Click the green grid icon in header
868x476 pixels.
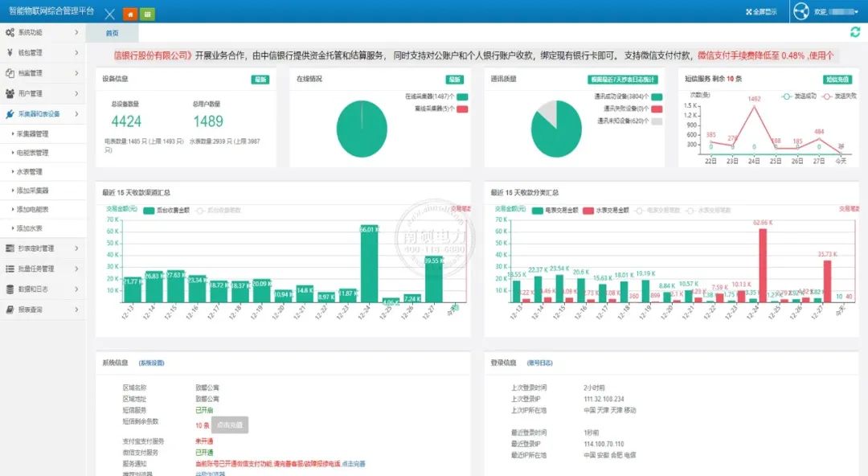click(147, 14)
